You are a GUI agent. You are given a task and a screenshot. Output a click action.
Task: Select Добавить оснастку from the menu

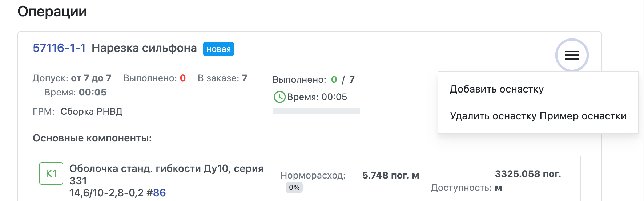[x=496, y=89]
